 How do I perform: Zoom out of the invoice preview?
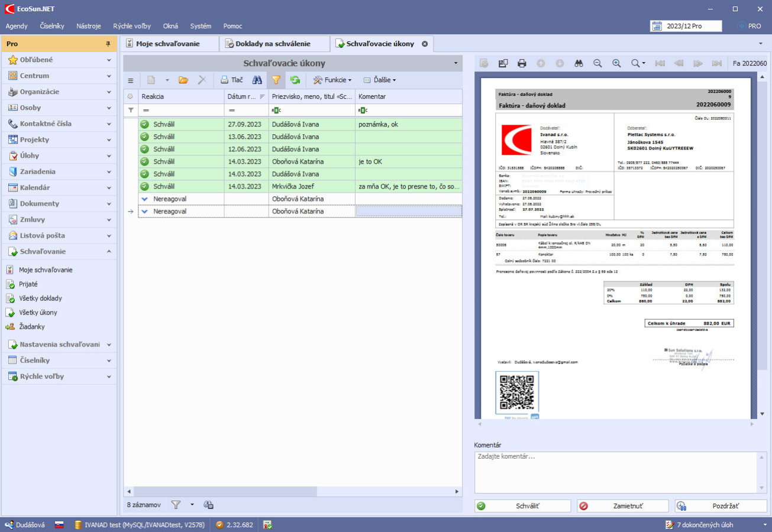[597, 63]
